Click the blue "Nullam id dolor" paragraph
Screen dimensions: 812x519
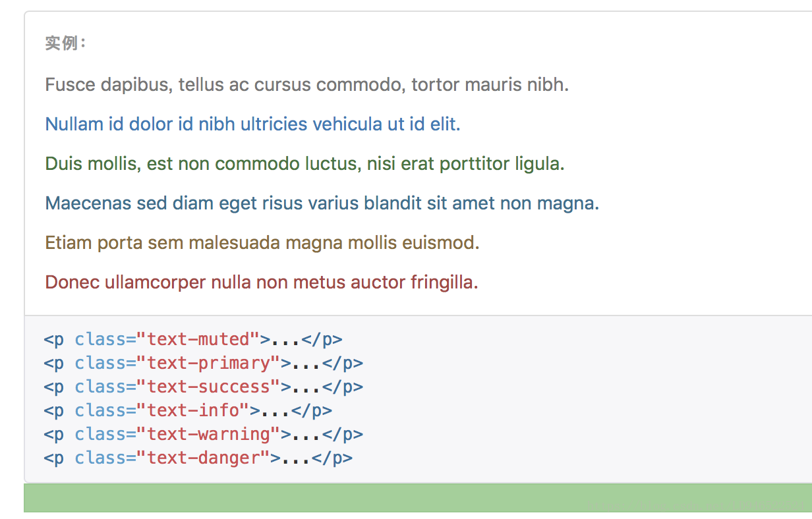[x=252, y=124]
